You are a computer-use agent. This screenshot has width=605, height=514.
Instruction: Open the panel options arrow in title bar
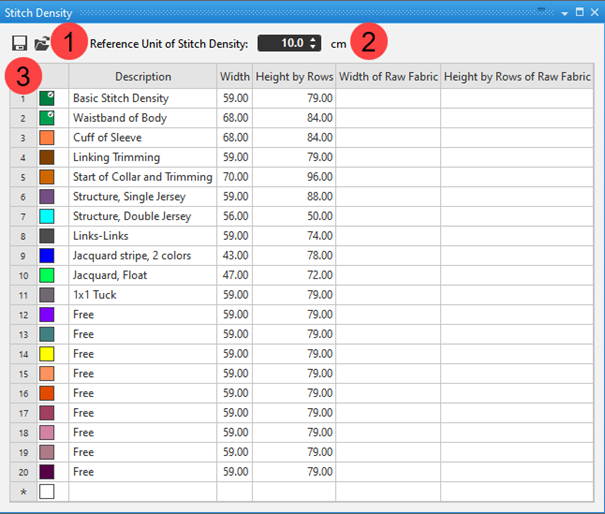coord(565,12)
